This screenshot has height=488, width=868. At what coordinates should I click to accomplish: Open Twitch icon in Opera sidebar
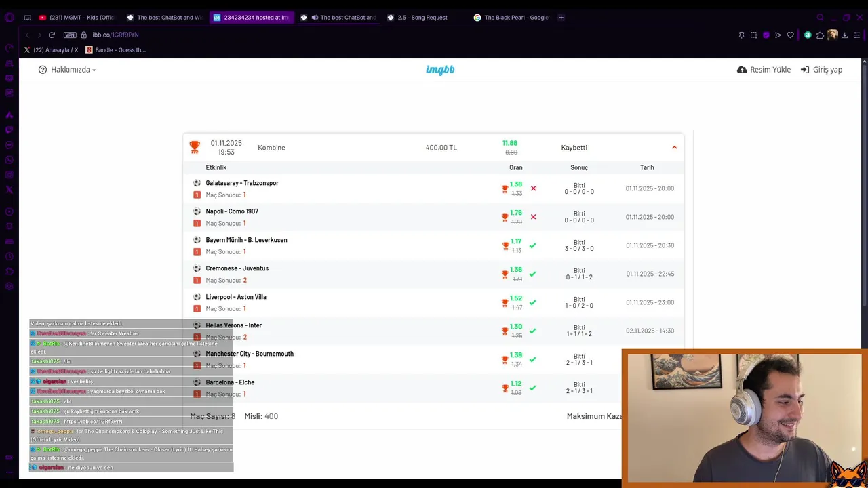coord(9,130)
